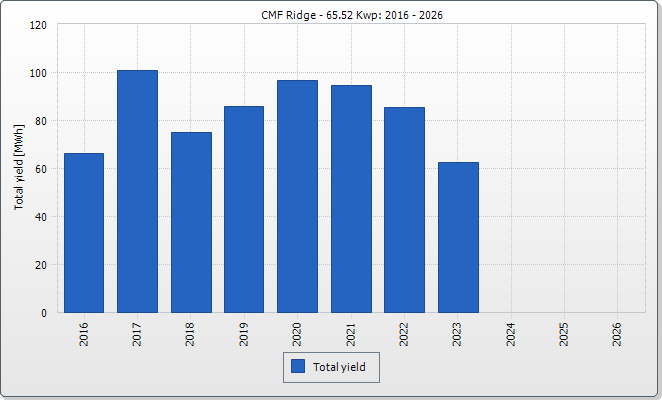Click the 2022 yield bar

pos(404,210)
